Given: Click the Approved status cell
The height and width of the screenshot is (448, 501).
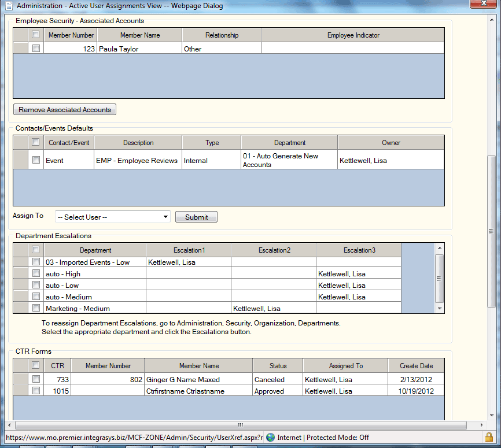Looking at the screenshot, I should pos(278,391).
